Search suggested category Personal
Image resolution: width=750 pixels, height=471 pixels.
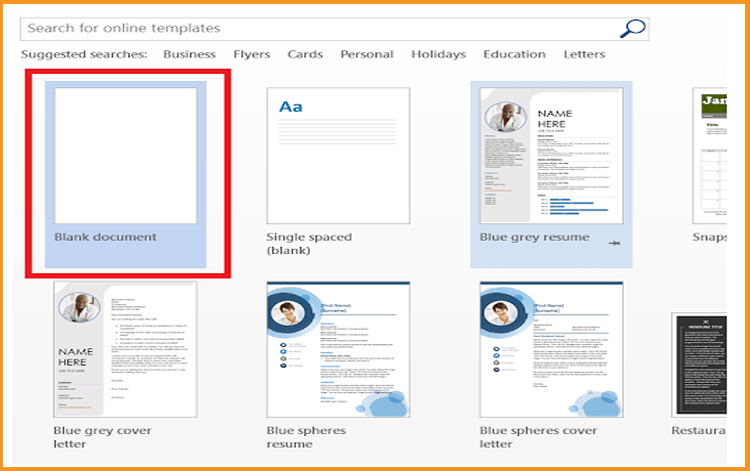tap(367, 55)
